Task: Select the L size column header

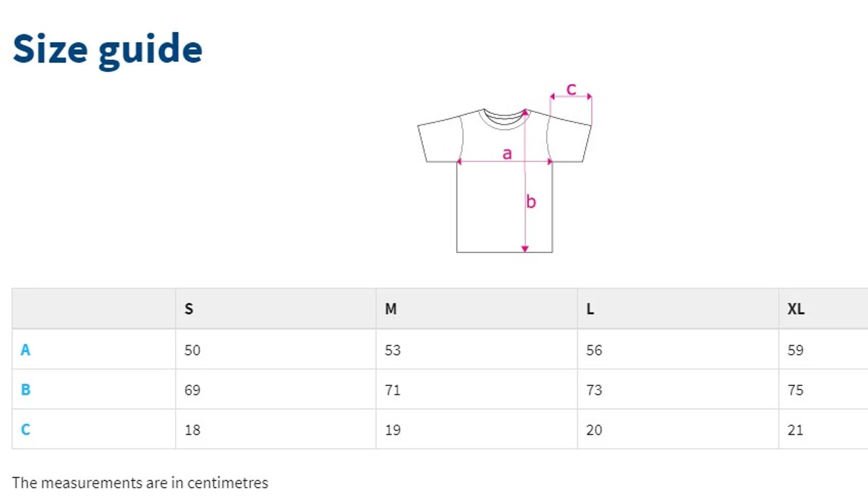Action: pyautogui.click(x=590, y=309)
